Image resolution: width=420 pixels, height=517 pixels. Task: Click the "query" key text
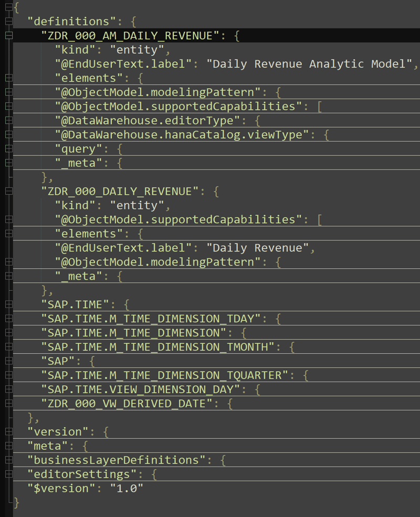point(79,149)
